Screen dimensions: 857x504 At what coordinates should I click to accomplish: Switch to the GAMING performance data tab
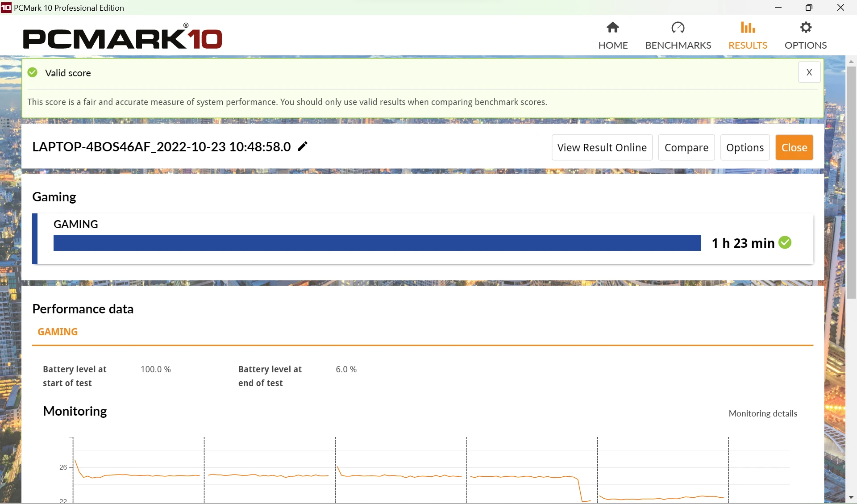(58, 332)
